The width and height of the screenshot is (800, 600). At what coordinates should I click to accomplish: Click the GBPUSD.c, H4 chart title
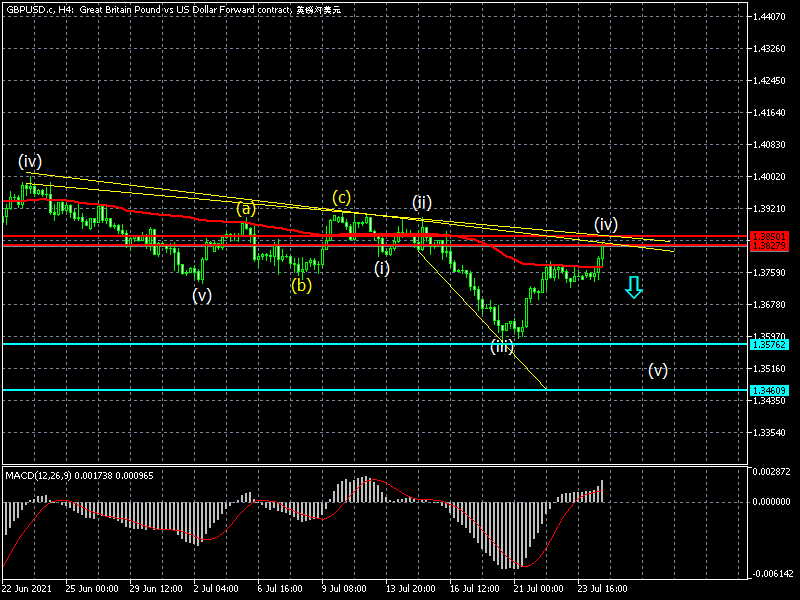point(39,9)
